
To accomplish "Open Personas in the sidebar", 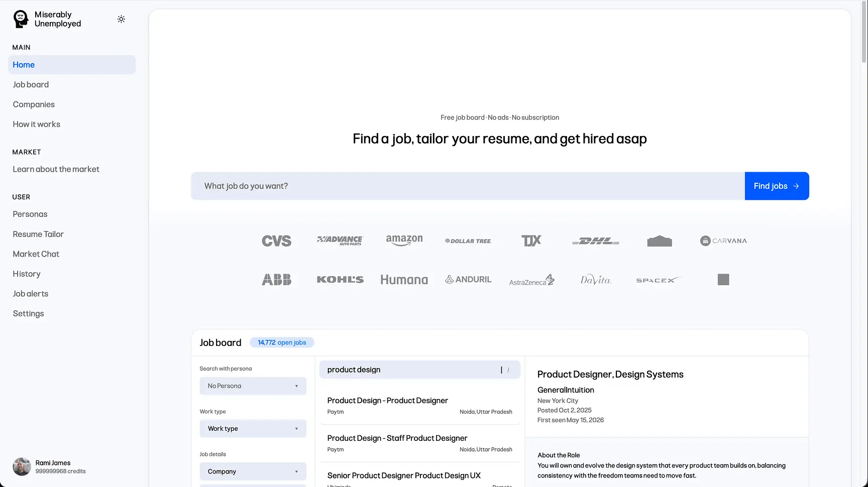I will (72, 214).
